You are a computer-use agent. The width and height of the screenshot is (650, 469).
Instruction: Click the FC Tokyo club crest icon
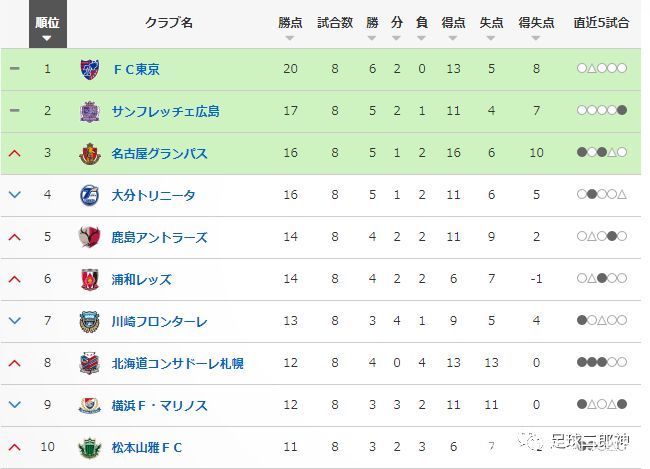[x=90, y=69]
